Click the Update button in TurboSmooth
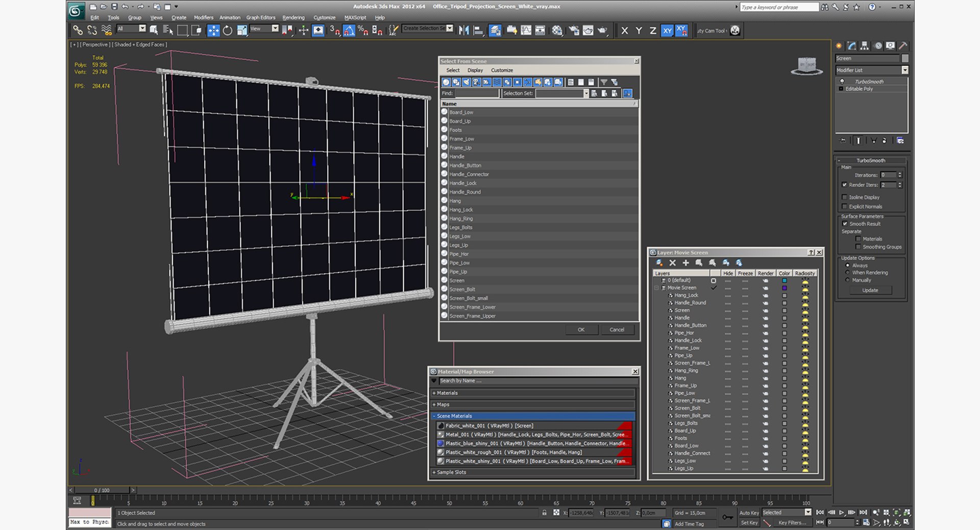 pos(870,290)
